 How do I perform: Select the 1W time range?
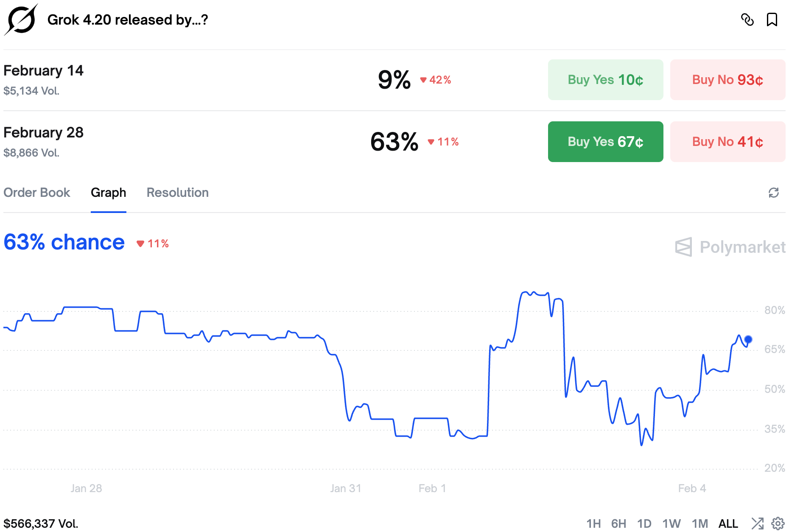tap(671, 524)
